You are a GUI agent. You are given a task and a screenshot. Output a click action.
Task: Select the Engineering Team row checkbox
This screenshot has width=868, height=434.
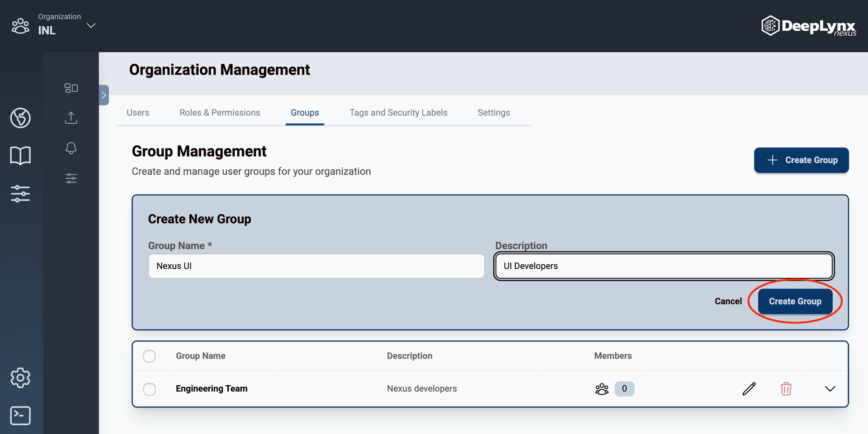tap(149, 389)
